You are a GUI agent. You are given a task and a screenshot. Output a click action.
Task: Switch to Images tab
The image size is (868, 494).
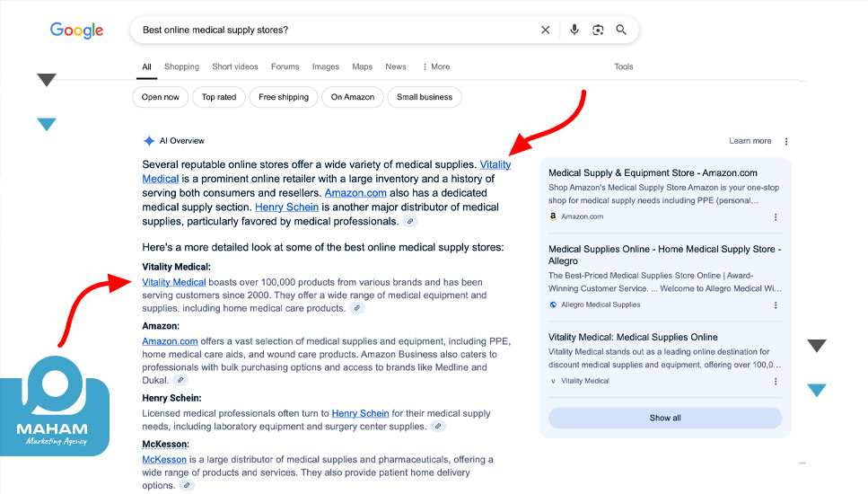326,66
